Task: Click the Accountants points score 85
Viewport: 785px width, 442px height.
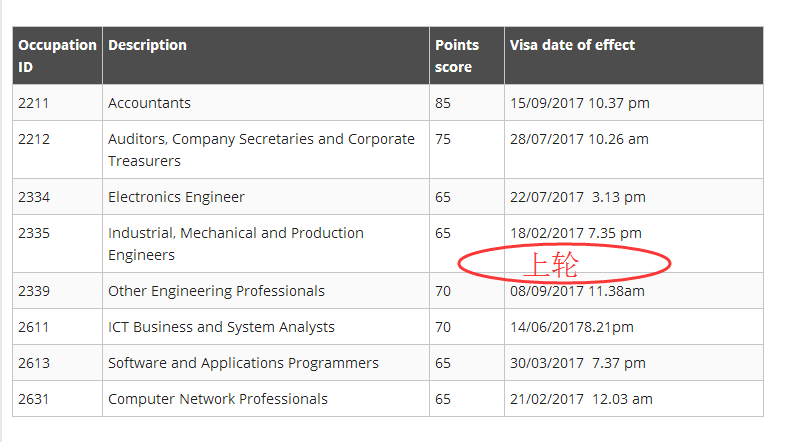Action: 443,103
